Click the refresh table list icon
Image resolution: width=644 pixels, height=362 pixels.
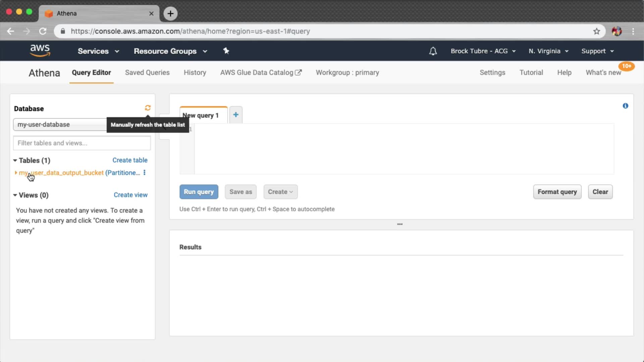coord(148,108)
